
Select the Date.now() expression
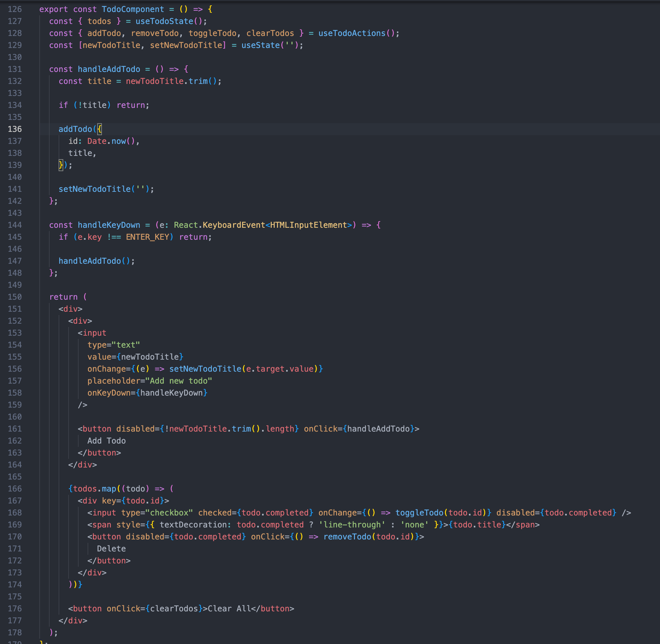click(x=112, y=141)
